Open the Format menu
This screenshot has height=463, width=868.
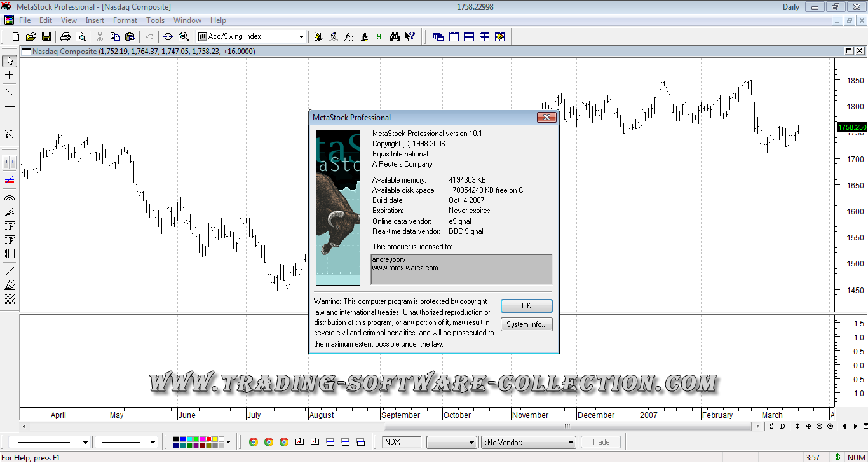[x=125, y=20]
